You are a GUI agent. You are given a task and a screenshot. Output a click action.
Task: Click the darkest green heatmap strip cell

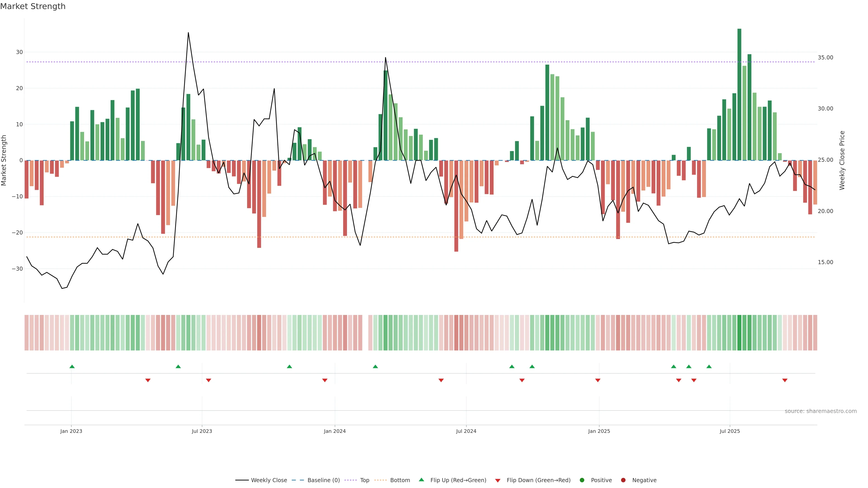click(x=739, y=333)
